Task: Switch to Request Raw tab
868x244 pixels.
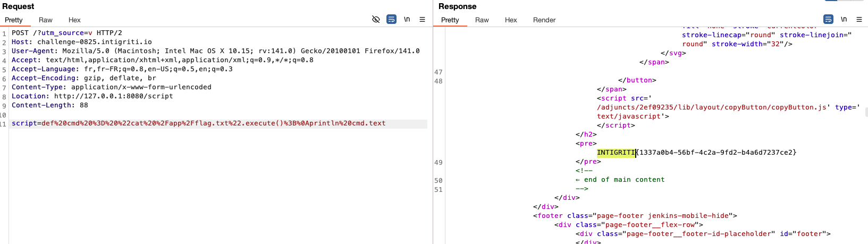Action: tap(46, 20)
